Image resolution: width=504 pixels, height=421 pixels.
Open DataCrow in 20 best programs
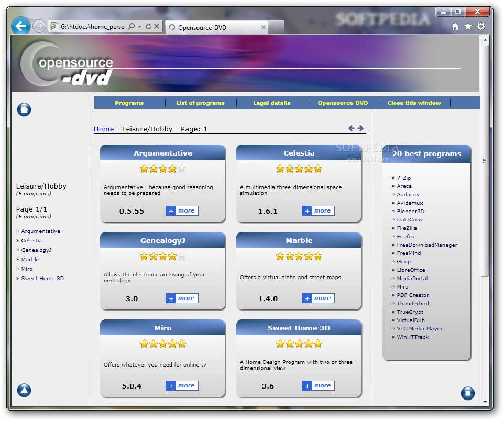coord(410,219)
